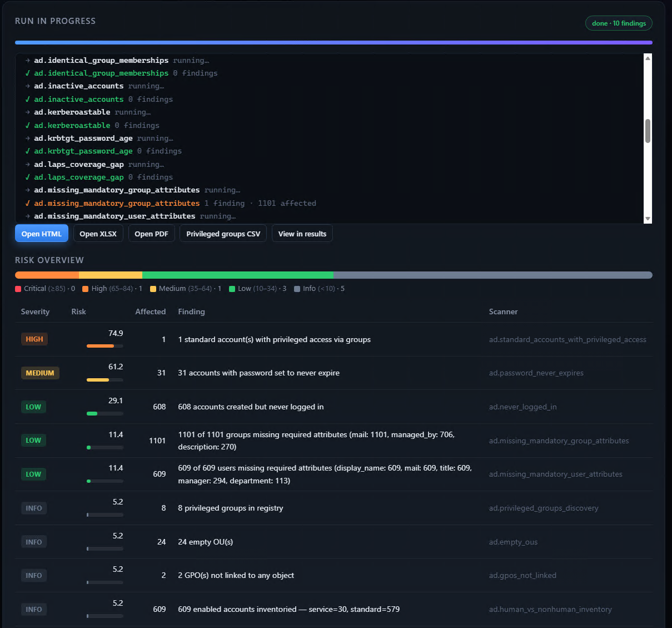Click the High (65–84) legend entry
The image size is (672, 628).
[x=112, y=289]
